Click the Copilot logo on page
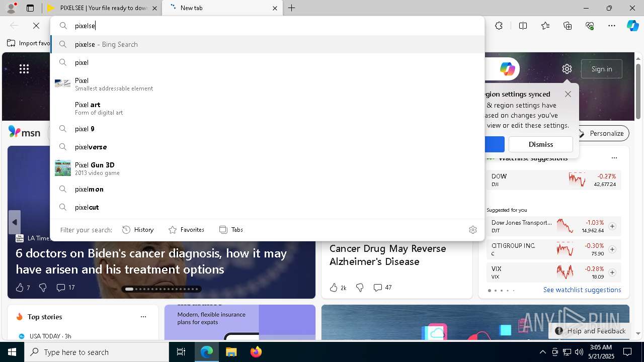 507,69
